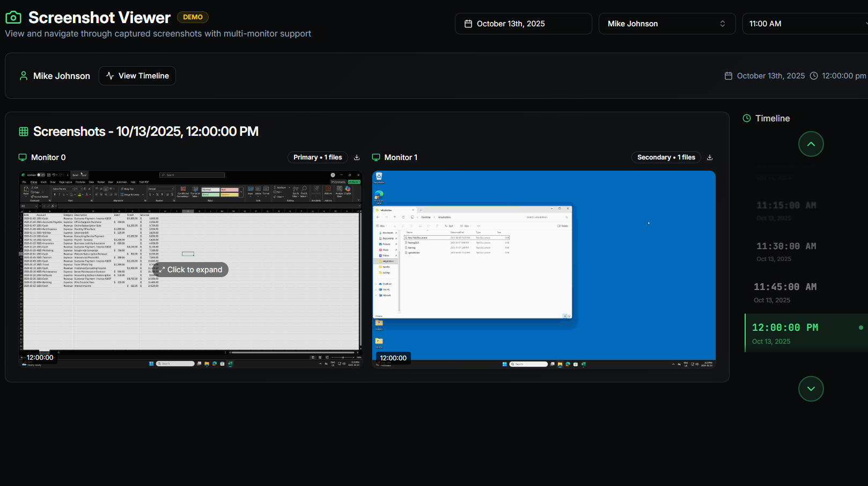Click the clock icon beside 12:00:00 pm
The height and width of the screenshot is (486, 868).
coord(814,76)
